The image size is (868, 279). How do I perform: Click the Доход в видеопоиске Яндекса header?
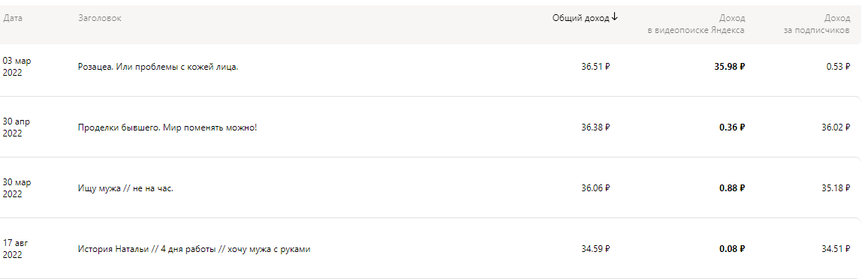coord(696,24)
